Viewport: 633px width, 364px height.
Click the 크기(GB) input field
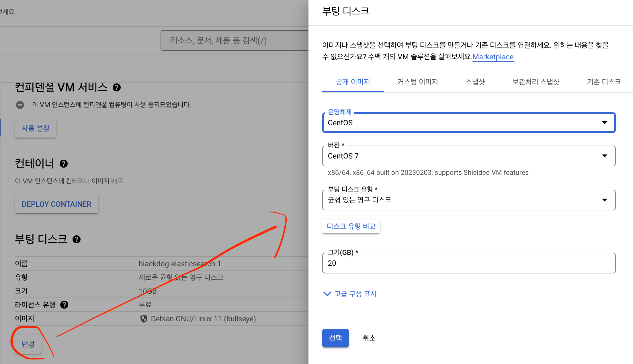tap(468, 263)
